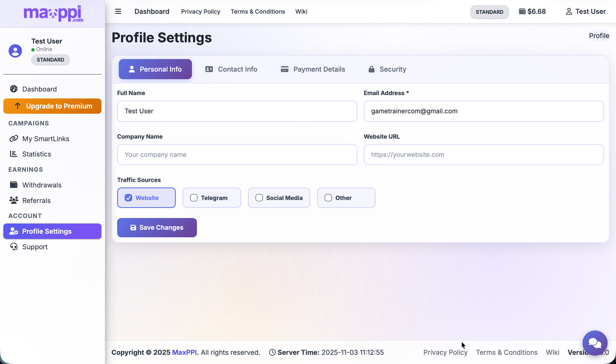Screen dimensions: 616x364
Task: Click the Support headset icon
Action: pyautogui.click(x=14, y=247)
